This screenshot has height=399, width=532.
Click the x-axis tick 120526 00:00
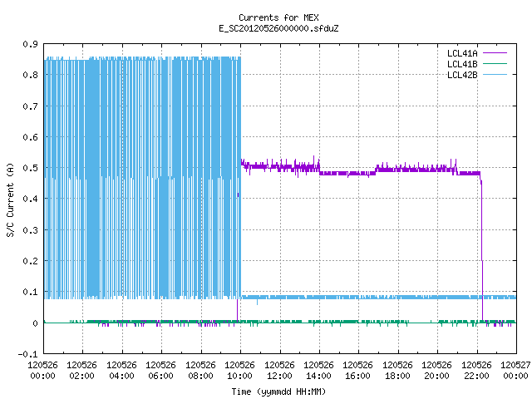point(42,371)
